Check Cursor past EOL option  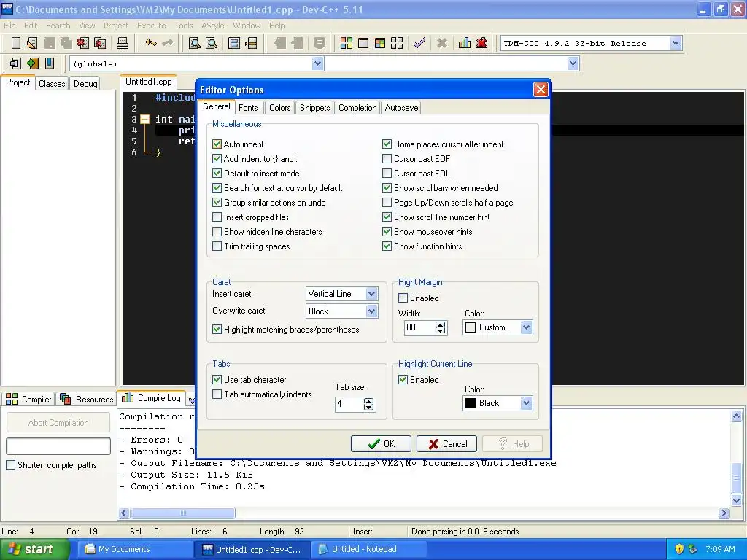point(387,174)
